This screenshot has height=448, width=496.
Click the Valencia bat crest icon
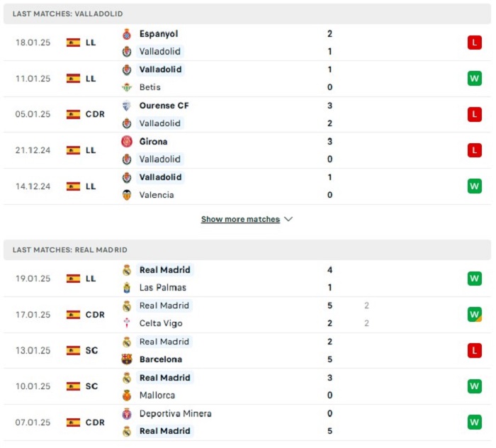click(127, 195)
